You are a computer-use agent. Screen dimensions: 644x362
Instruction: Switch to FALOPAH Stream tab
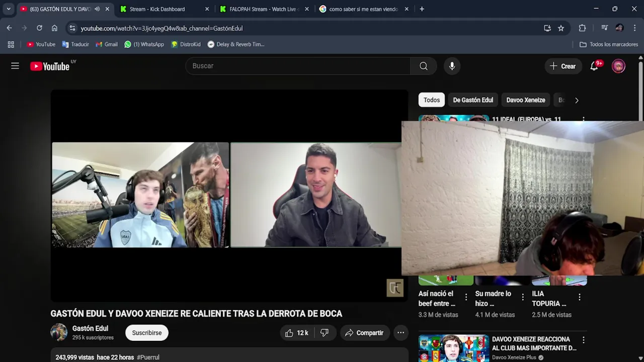coord(264,9)
